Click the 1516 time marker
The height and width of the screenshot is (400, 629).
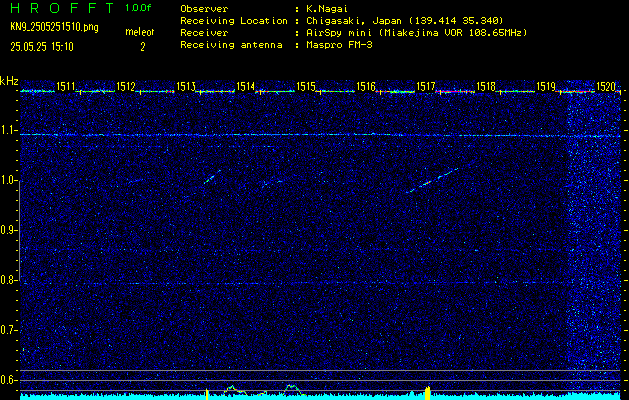(366, 86)
